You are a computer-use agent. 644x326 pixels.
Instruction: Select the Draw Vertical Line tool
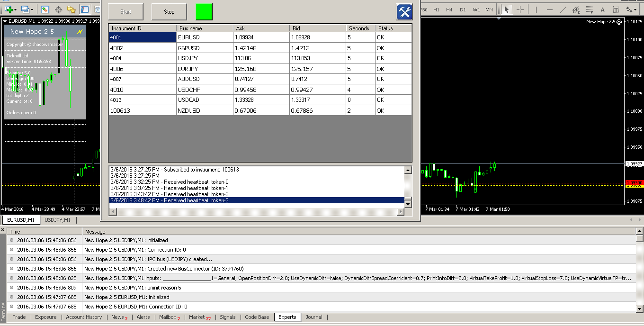536,9
